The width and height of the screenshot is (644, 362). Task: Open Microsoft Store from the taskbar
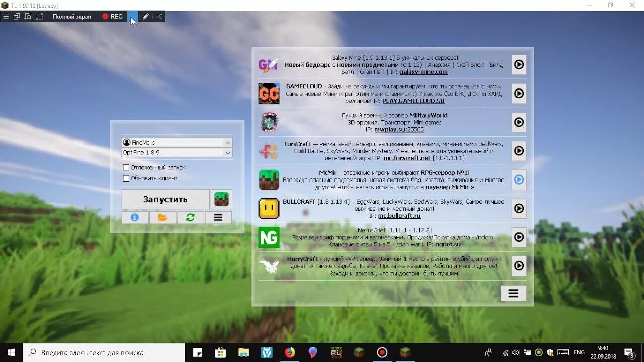tap(220, 353)
